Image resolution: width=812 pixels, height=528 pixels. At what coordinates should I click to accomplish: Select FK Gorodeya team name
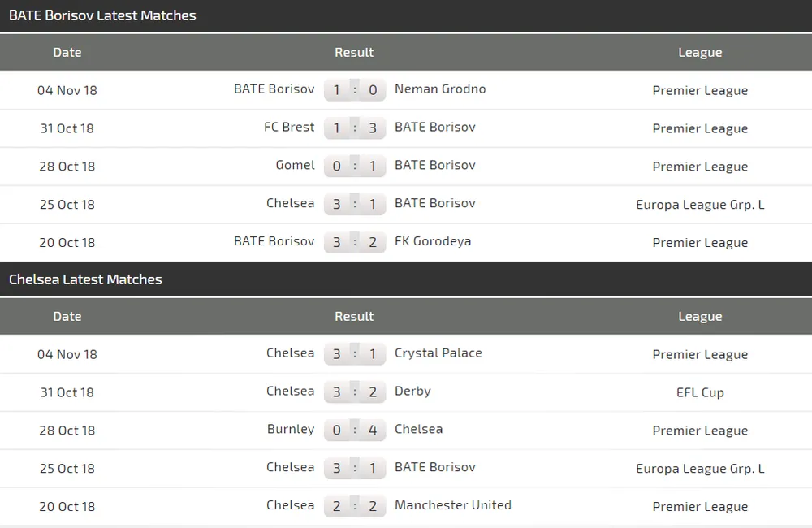click(432, 241)
